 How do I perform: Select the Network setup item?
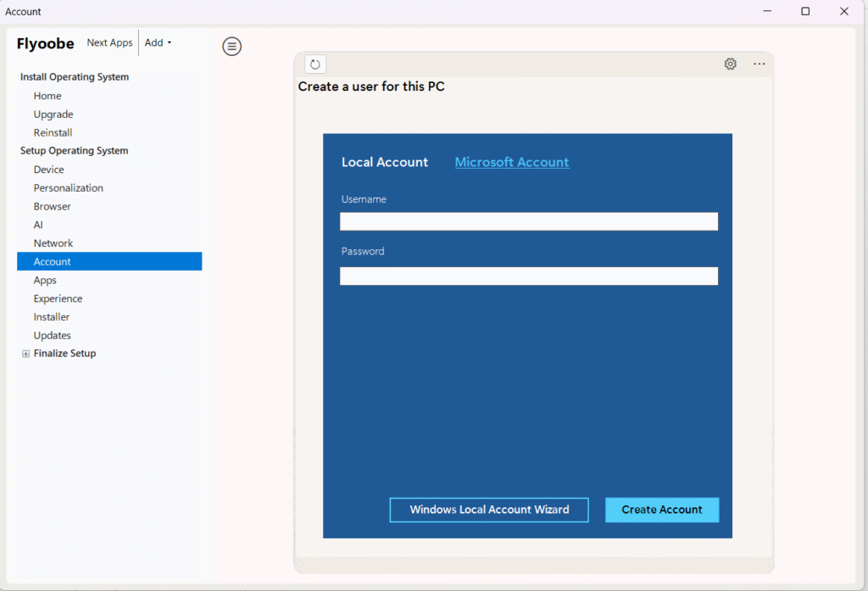[x=53, y=243]
